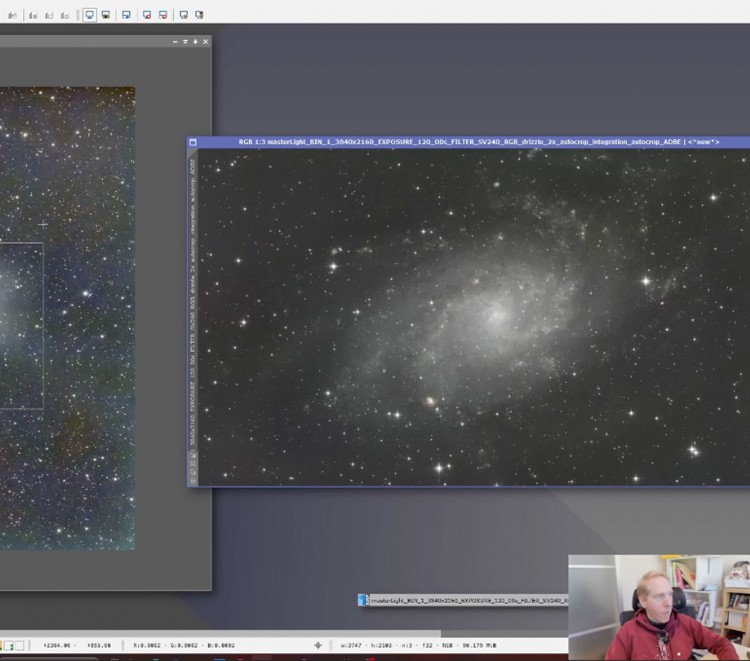750x661 pixels.
Task: Click the last monitor icon in the toolbar
Action: coord(199,15)
